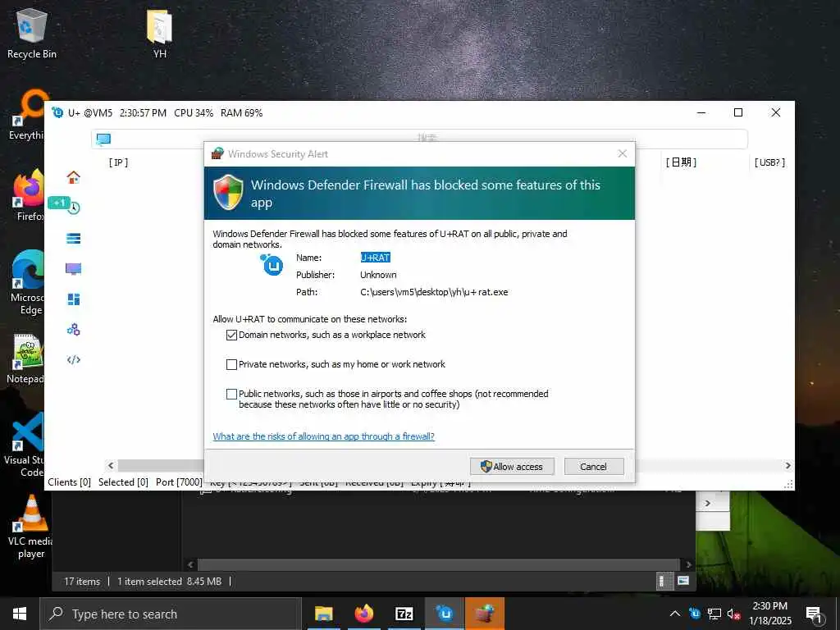Select the list rows icon in U+ sidebar
This screenshot has width=840, height=630.
click(73, 239)
